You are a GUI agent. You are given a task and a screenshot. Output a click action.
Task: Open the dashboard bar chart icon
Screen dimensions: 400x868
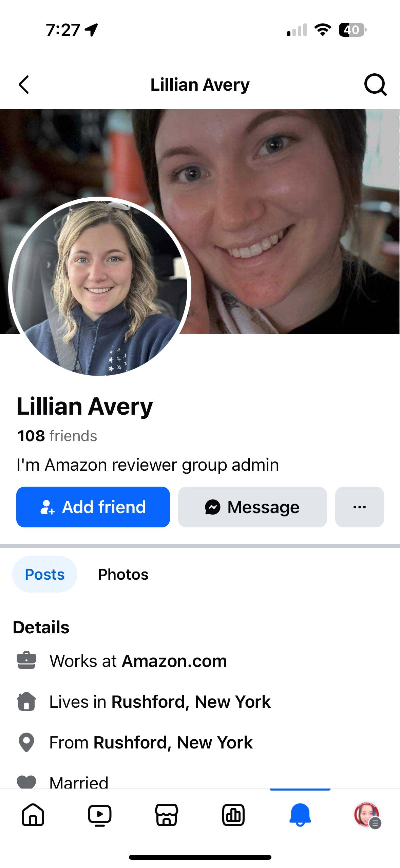pos(233,815)
